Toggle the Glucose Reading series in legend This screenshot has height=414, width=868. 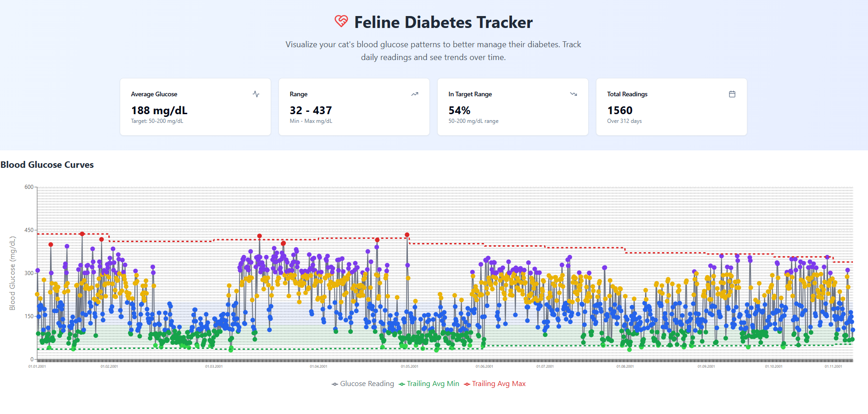pos(363,384)
